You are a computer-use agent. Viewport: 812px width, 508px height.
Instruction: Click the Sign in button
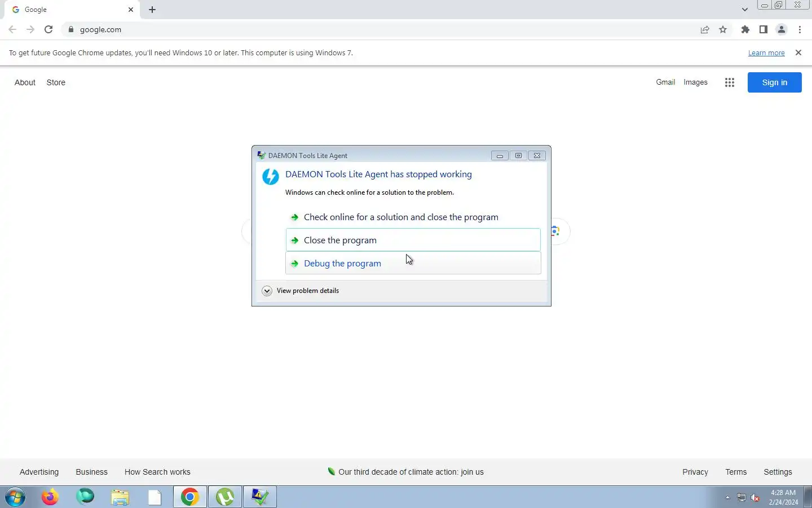coord(775,82)
